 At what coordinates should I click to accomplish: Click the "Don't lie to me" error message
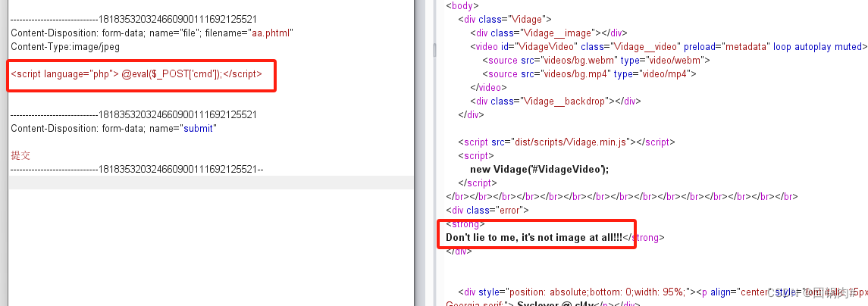[534, 237]
